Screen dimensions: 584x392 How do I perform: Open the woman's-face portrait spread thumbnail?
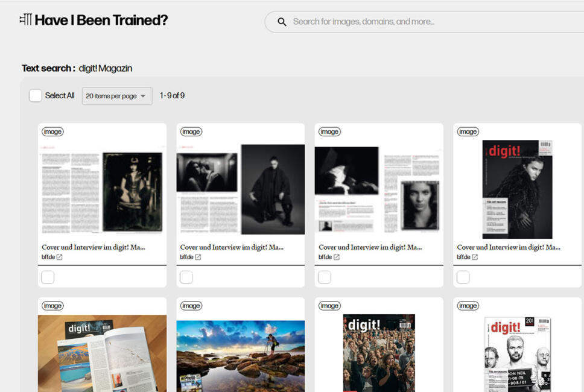379,189
